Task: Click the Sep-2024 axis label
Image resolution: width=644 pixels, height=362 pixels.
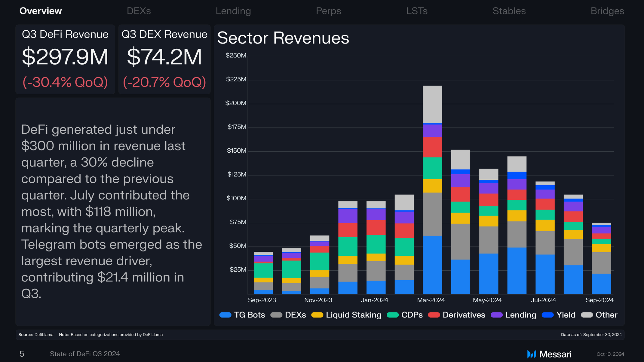Action: click(600, 300)
